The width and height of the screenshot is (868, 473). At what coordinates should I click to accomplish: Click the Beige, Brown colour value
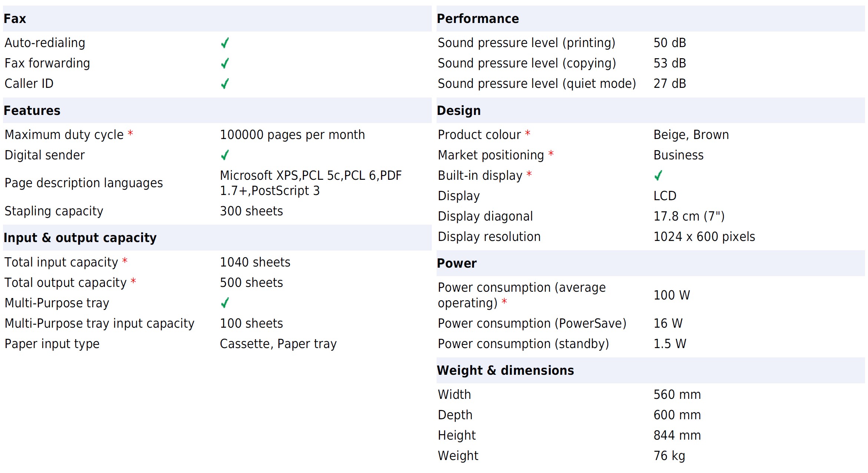(x=691, y=135)
